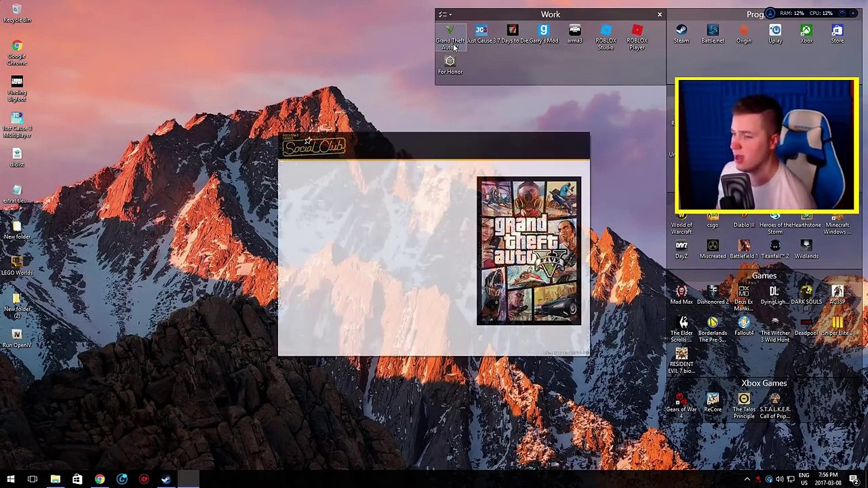The height and width of the screenshot is (488, 868).
Task: Launch ROBLOX Studio shortcut
Action: coord(606,37)
